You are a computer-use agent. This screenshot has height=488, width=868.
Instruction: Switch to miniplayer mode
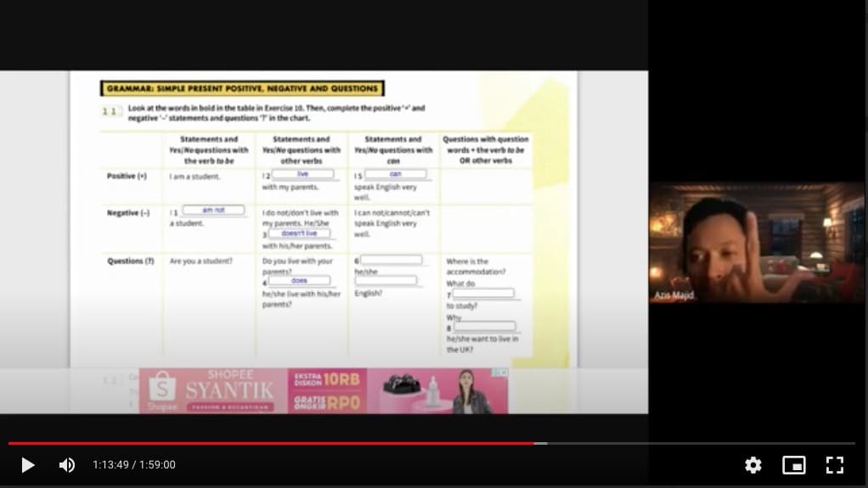point(793,465)
